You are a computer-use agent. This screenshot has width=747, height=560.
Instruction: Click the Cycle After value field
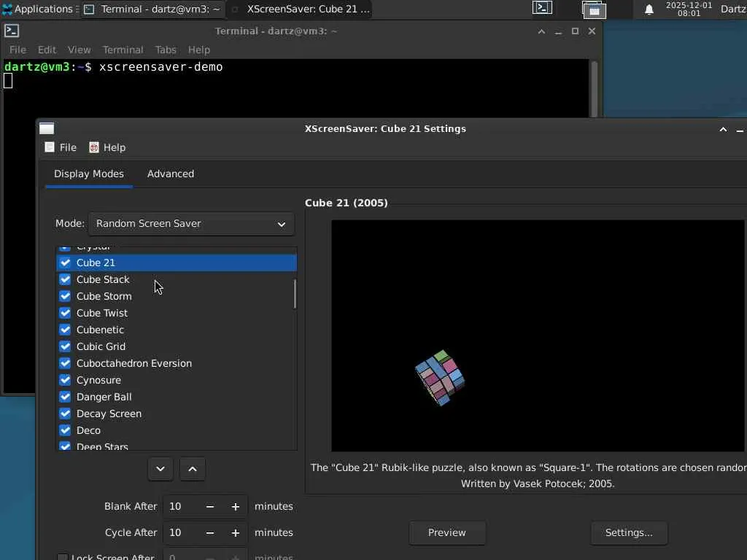pos(182,533)
